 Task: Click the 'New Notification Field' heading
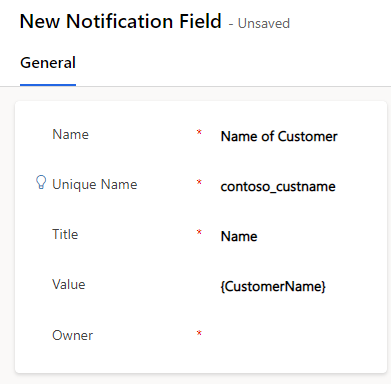coord(121,22)
